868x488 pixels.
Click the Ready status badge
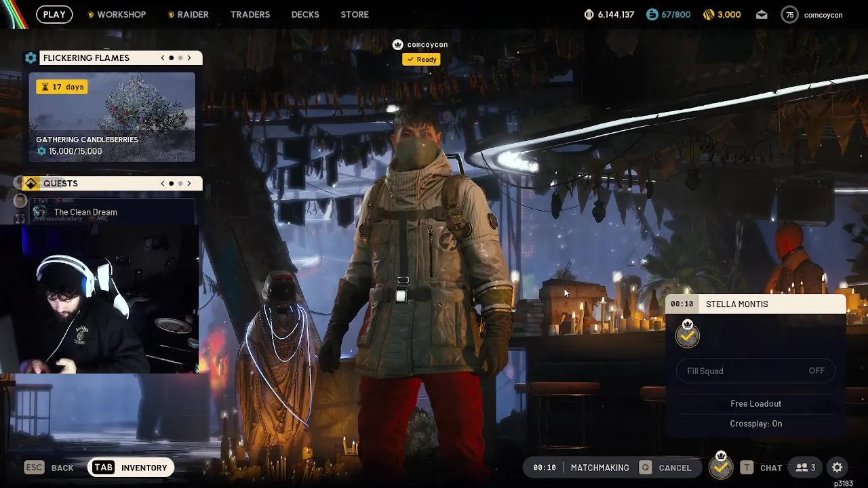tap(422, 60)
